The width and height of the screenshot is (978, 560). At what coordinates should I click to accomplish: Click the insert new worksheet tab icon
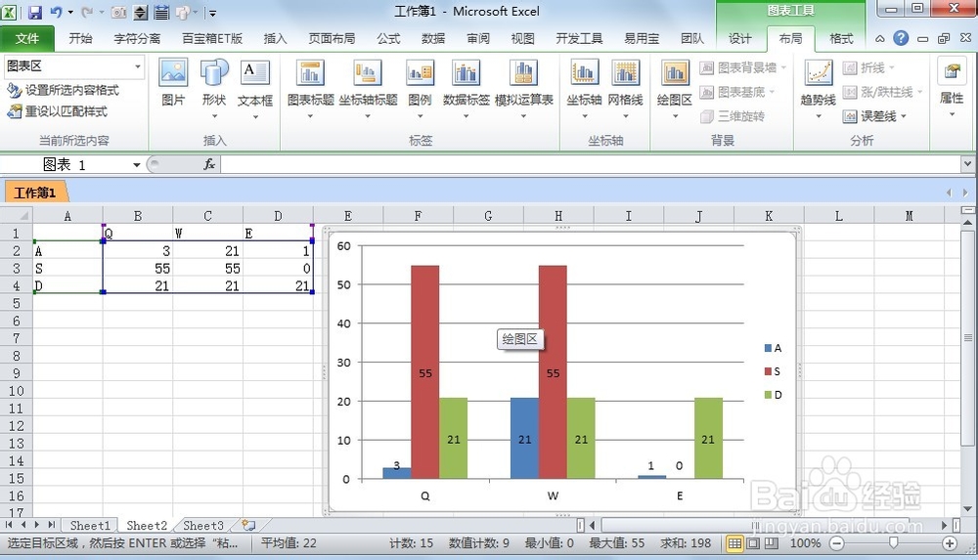[248, 526]
